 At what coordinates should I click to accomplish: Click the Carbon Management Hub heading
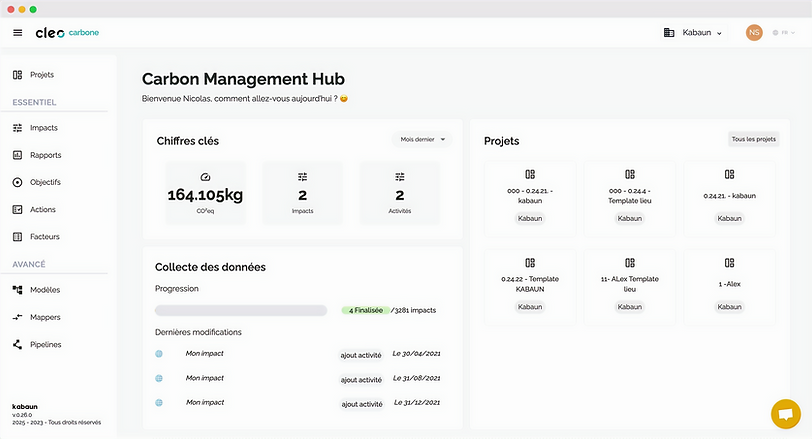243,79
